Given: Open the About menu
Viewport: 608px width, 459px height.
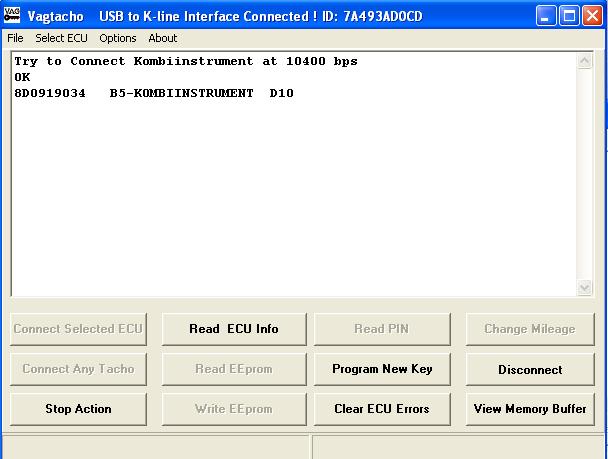Looking at the screenshot, I should pyautogui.click(x=163, y=38).
